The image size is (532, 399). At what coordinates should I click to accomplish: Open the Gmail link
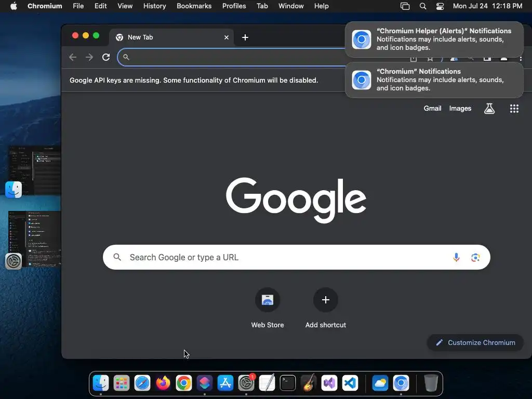(x=432, y=109)
